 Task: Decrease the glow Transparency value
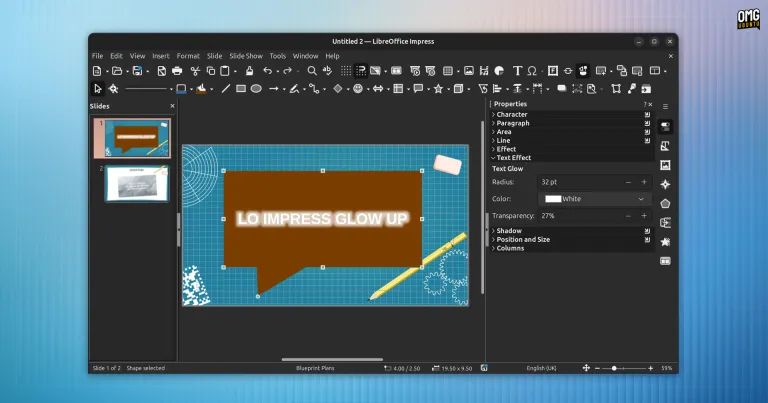pos(628,215)
